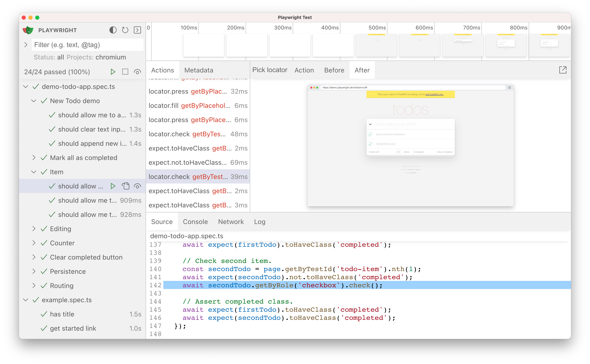Expand the Editing group

[x=34, y=229]
